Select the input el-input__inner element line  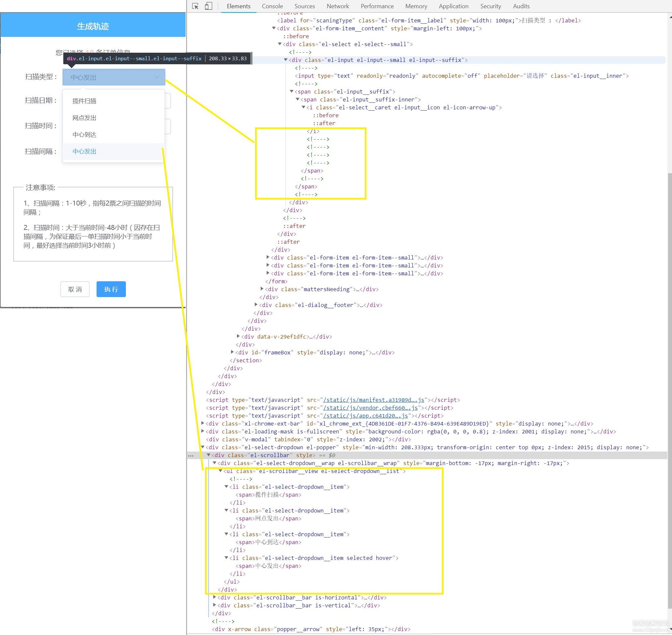point(462,76)
